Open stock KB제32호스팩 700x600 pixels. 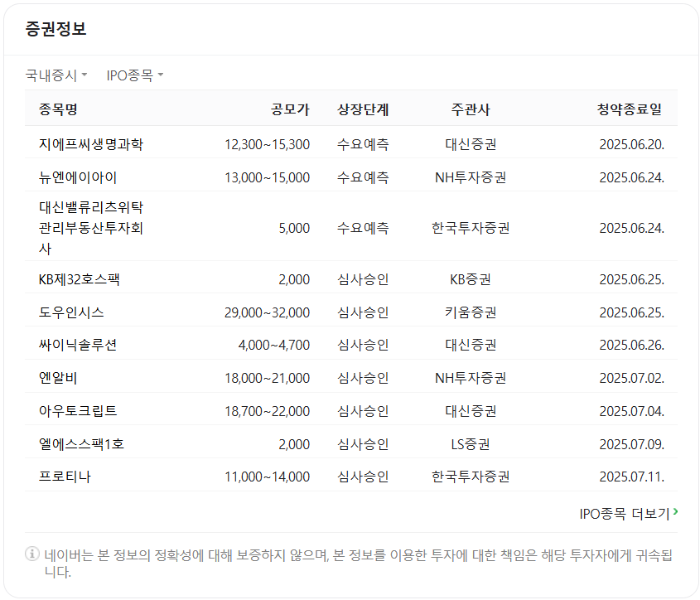pos(79,279)
